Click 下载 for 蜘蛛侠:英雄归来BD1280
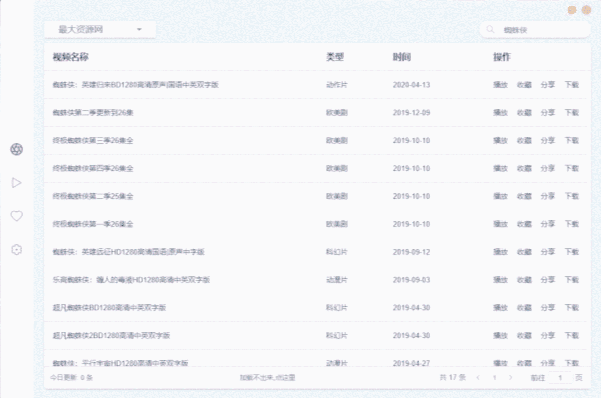The image size is (601, 398). point(571,85)
